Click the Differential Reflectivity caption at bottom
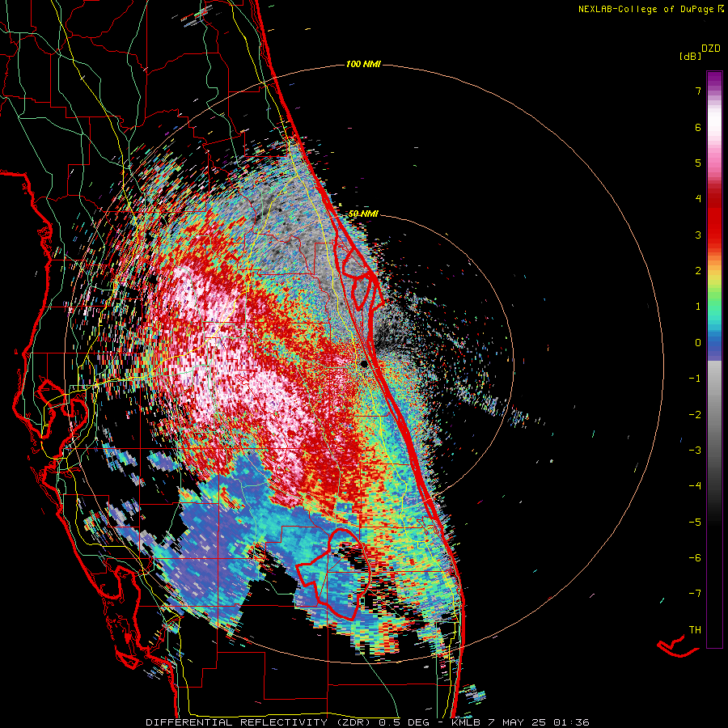Viewport: 728px width, 728px height. point(367,722)
